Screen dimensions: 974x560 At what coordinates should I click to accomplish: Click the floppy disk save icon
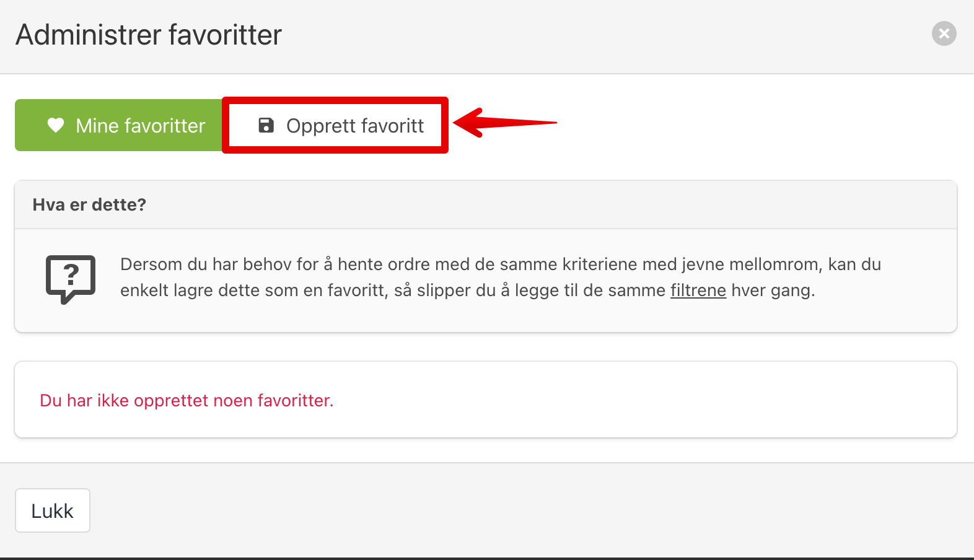pos(266,125)
